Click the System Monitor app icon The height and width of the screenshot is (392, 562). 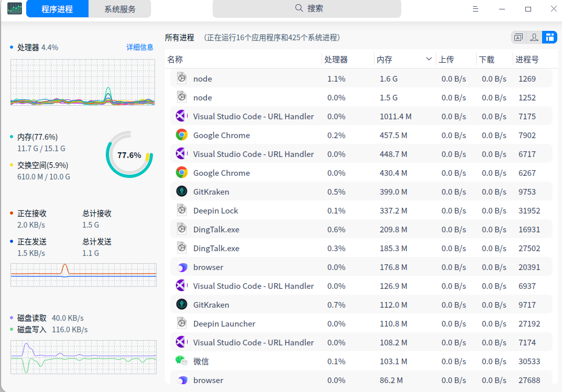pyautogui.click(x=15, y=9)
